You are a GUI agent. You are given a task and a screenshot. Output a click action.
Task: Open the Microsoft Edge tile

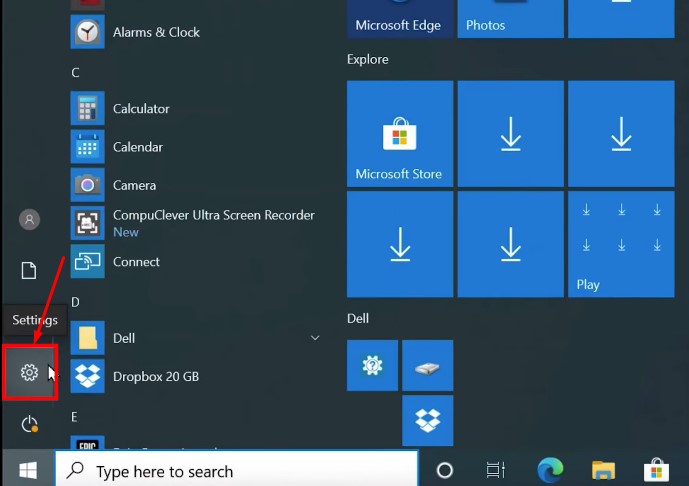click(x=400, y=18)
